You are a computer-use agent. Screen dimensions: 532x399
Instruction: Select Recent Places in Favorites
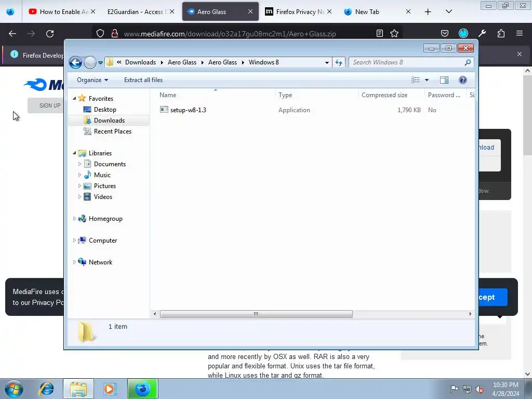112,131
